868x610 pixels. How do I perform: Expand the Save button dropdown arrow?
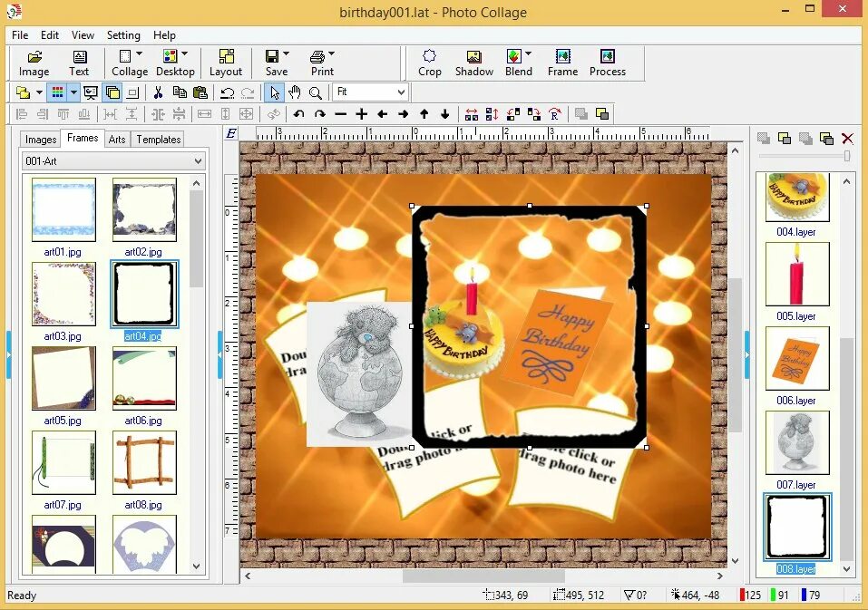point(287,53)
